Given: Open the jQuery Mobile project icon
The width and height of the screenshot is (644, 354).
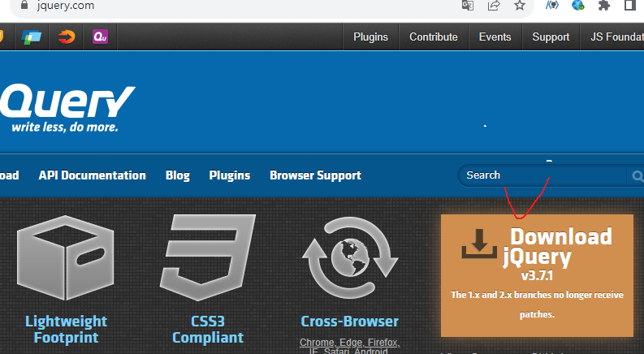Looking at the screenshot, I should point(67,37).
